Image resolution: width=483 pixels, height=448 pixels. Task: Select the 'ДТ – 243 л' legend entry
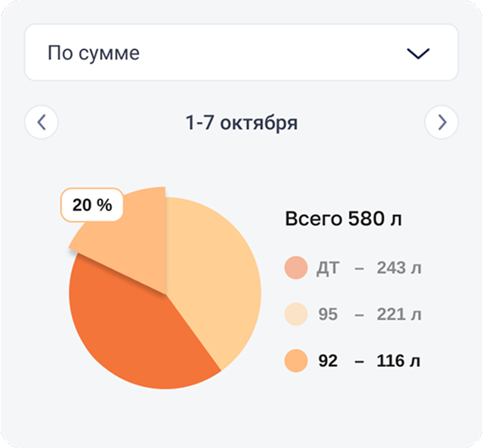[353, 268]
